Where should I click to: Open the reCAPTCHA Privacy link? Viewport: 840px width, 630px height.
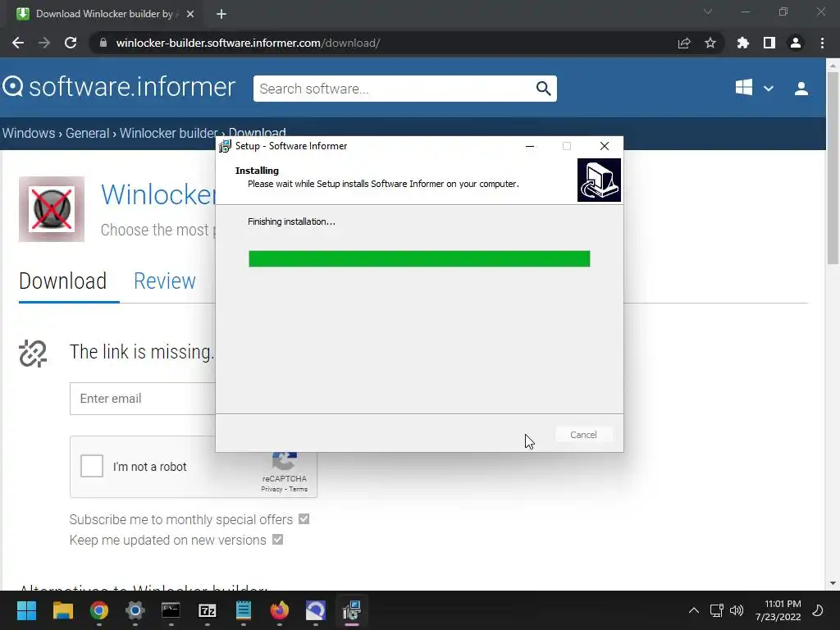(x=272, y=489)
